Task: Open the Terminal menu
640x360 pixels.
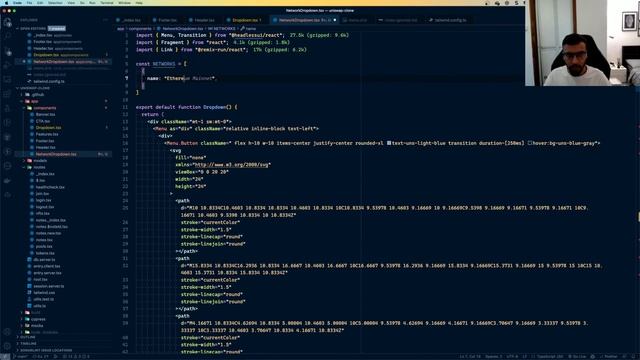Action: [x=107, y=2]
